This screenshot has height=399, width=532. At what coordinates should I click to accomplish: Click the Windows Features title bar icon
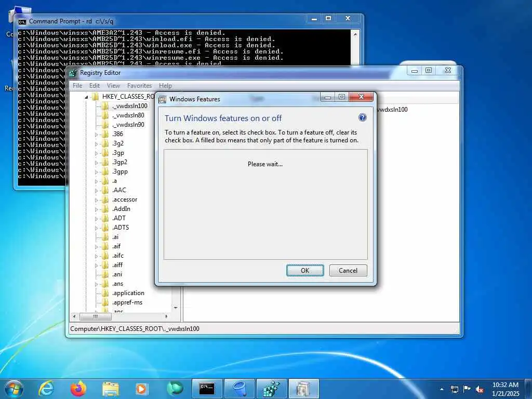click(x=163, y=99)
